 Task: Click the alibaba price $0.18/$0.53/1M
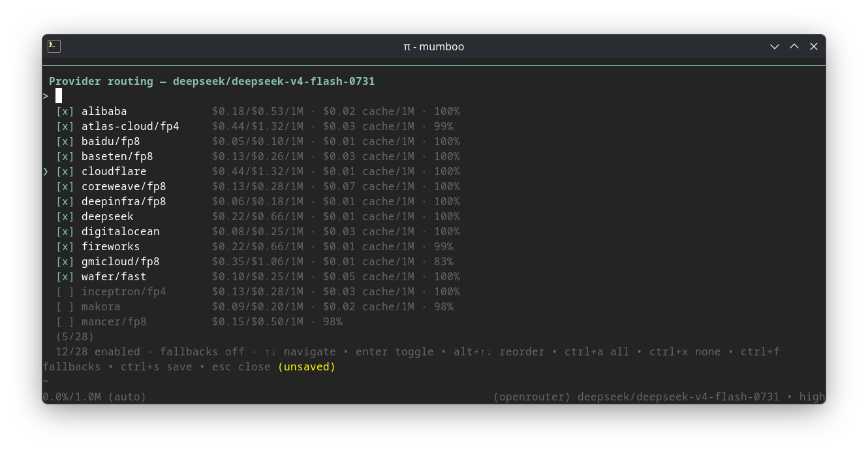tap(258, 111)
